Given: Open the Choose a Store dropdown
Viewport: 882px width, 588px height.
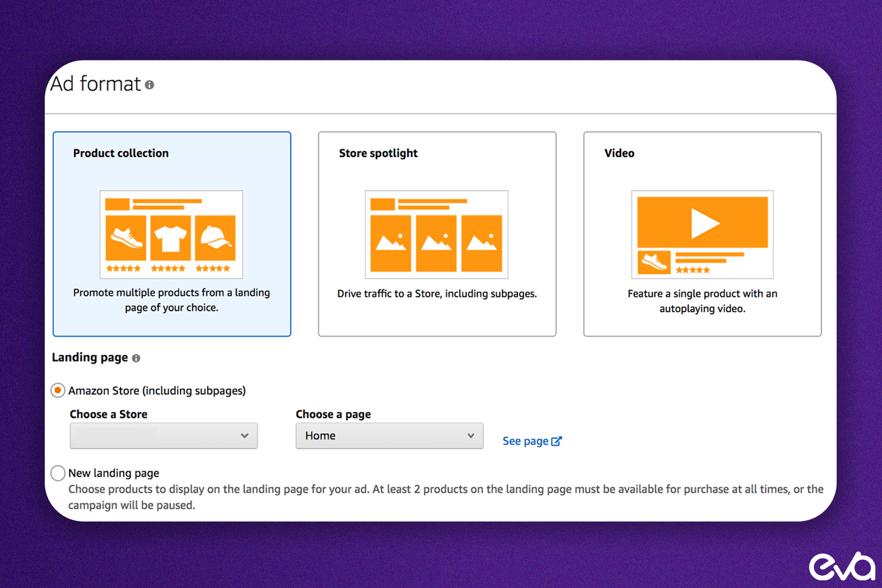Looking at the screenshot, I should coord(163,436).
